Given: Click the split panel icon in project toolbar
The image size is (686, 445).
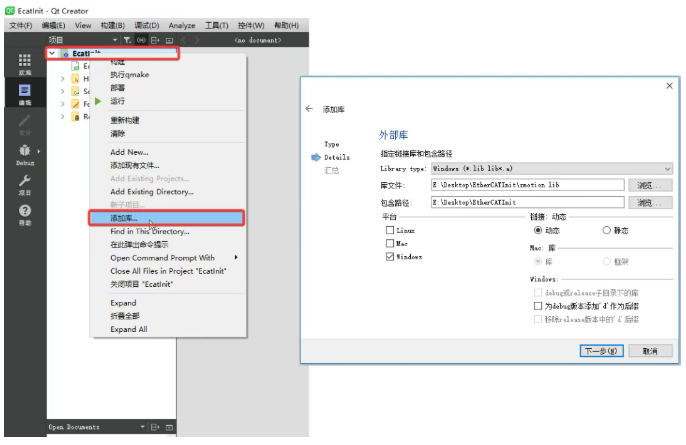Looking at the screenshot, I should coord(155,40).
